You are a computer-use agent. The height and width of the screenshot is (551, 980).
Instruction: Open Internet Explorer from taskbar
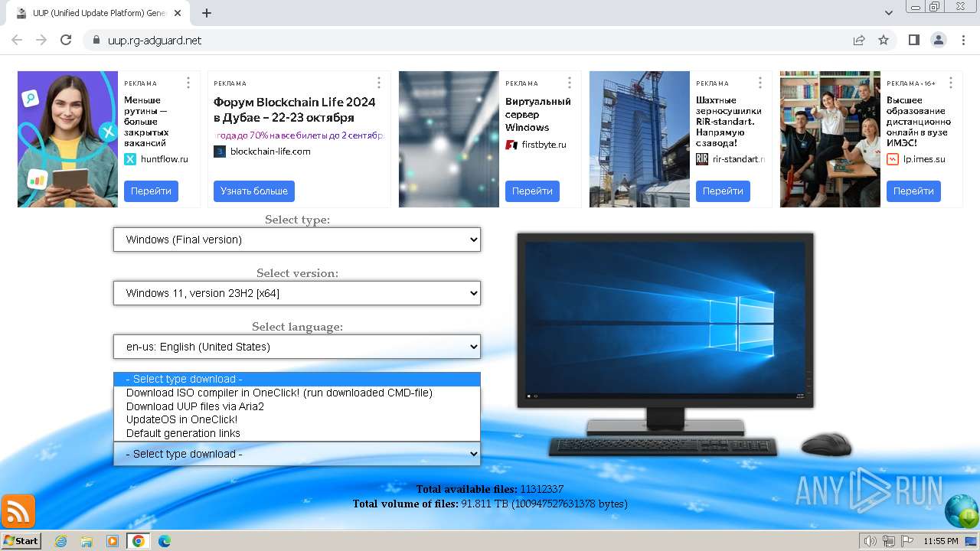point(60,541)
